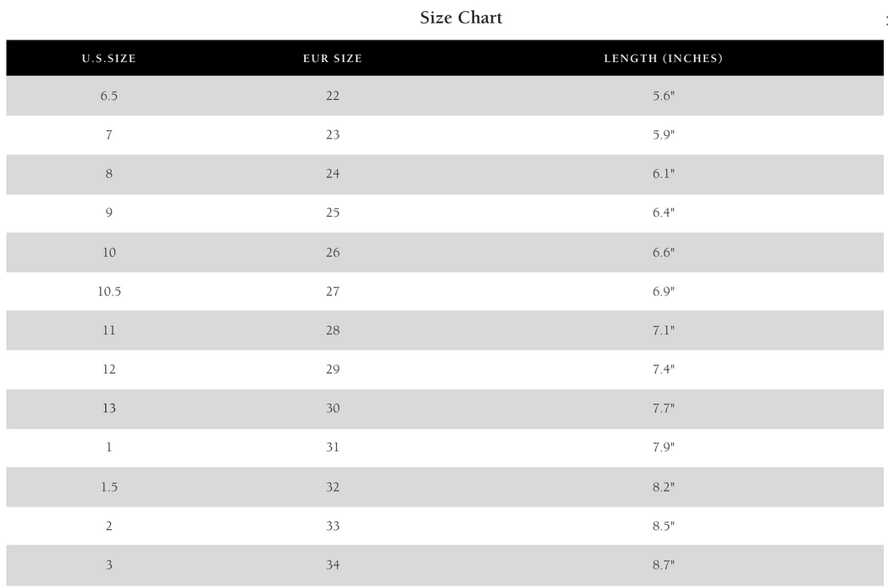This screenshot has height=588, width=888.
Task: Click the 6.1" length cell
Action: 663,174
